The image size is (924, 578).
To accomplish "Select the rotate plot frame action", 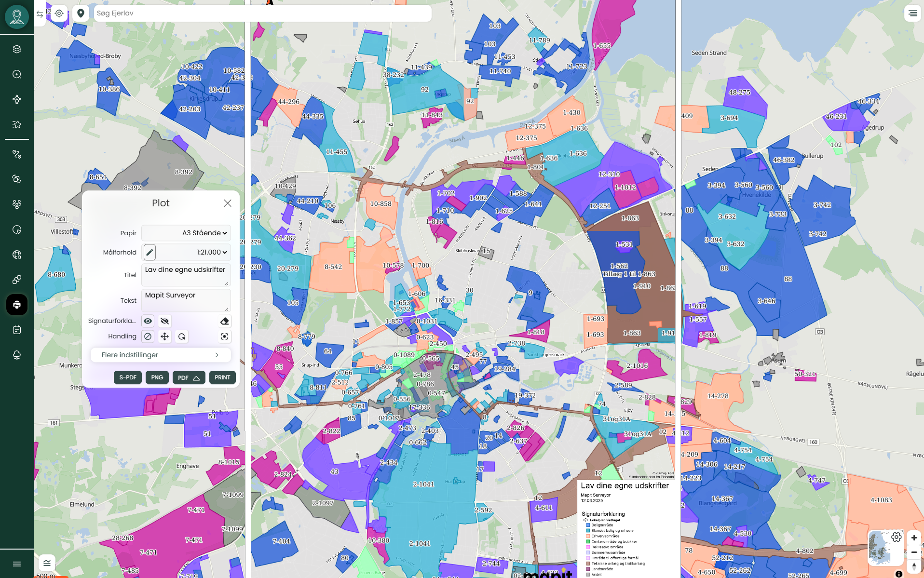I will tap(181, 336).
